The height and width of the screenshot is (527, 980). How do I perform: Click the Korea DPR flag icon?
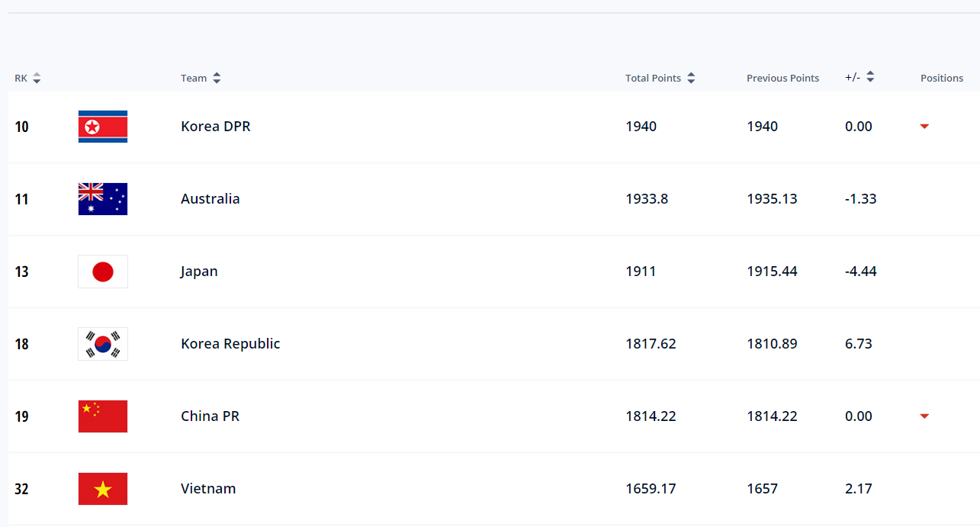click(x=103, y=127)
